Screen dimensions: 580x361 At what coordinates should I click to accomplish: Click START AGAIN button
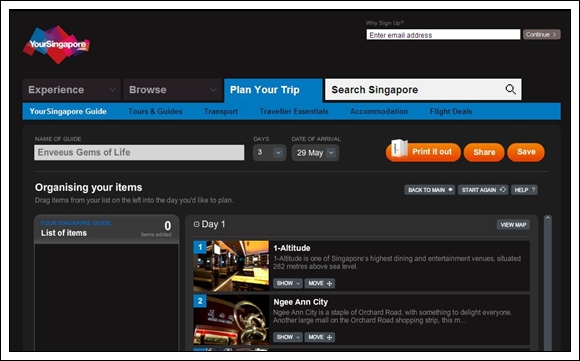pos(483,190)
